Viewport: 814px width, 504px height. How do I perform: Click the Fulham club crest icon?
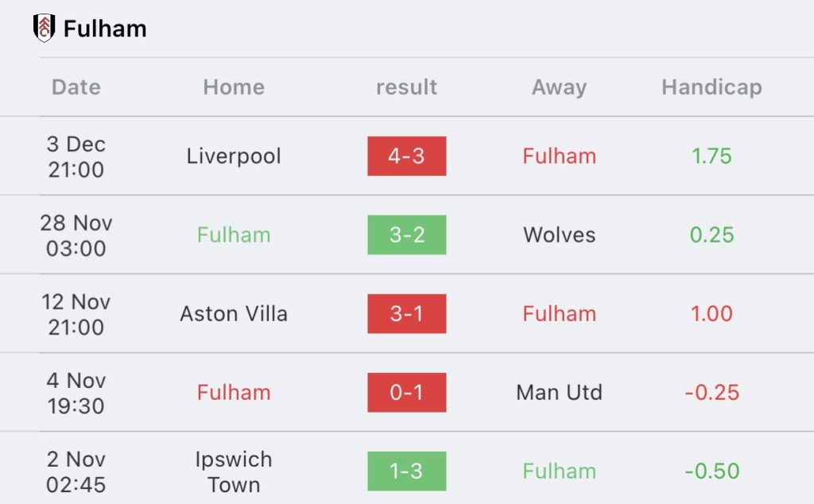[45, 28]
